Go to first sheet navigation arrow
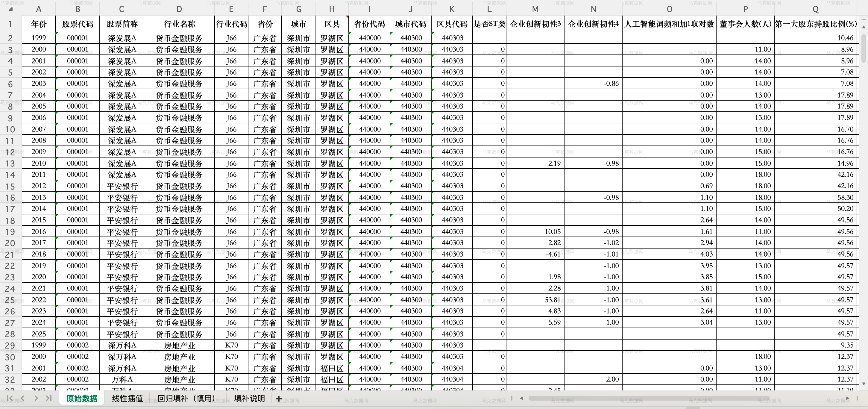This screenshot has height=409, width=868. (x=10, y=398)
